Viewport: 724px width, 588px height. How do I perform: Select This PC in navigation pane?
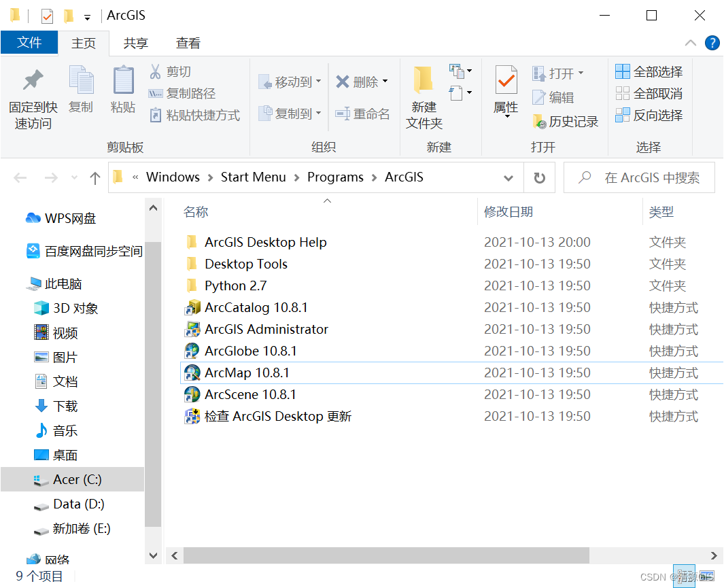pos(54,284)
